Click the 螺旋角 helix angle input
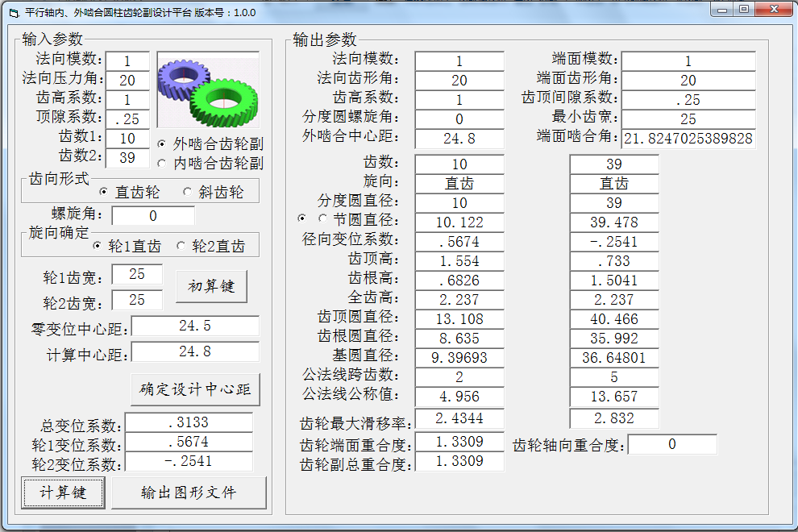The image size is (798, 532). pos(153,216)
